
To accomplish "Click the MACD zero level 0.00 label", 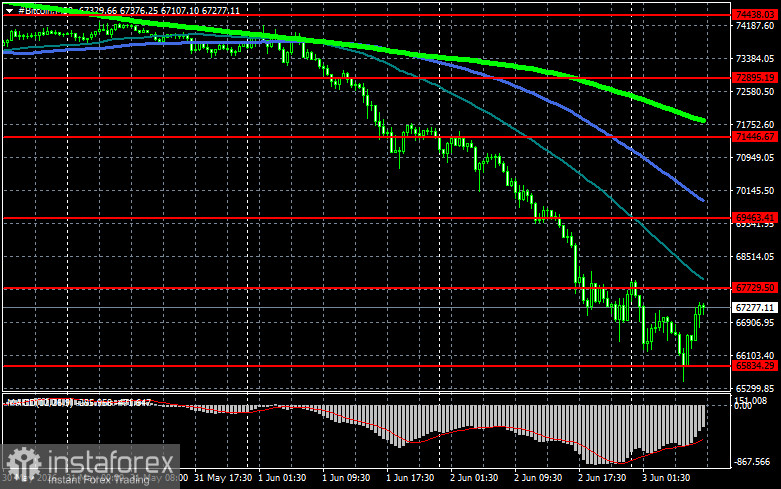I will [x=743, y=406].
